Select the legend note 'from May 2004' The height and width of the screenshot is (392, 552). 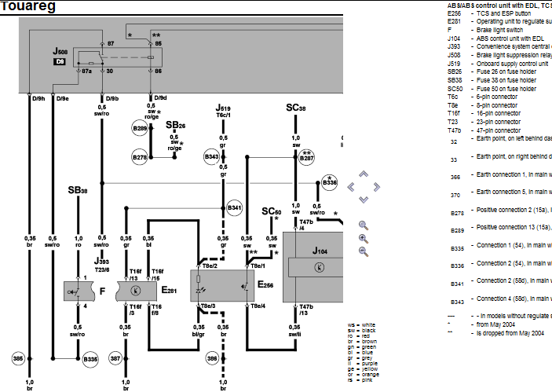pos(481,324)
